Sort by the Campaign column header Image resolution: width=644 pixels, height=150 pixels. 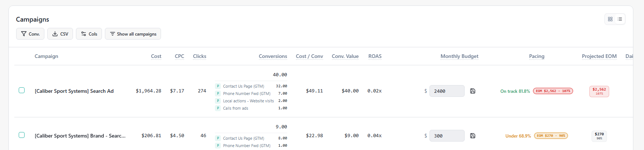46,56
